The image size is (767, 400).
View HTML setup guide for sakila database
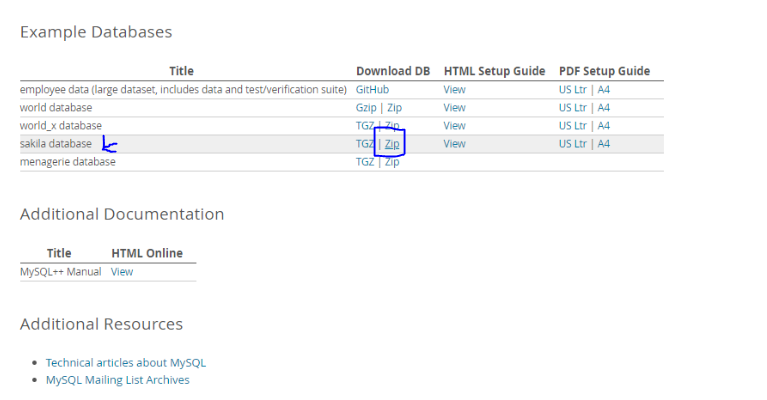click(454, 144)
